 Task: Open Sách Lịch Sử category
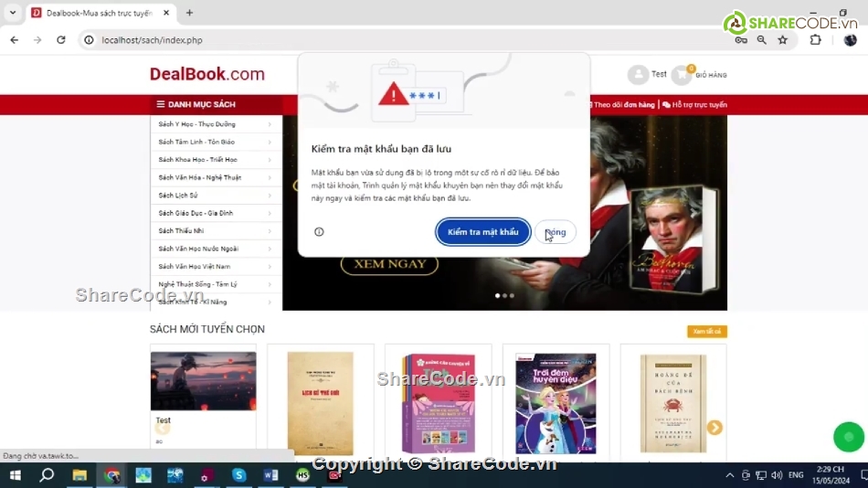pos(177,195)
